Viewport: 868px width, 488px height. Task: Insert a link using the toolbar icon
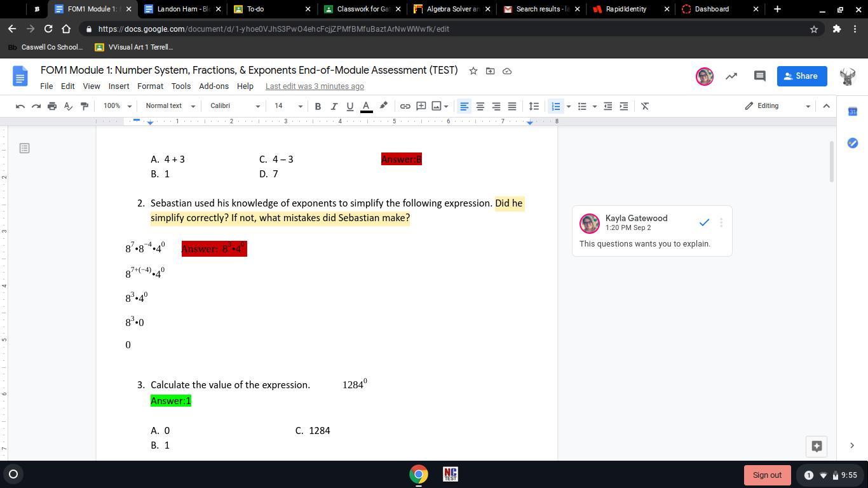(x=405, y=106)
